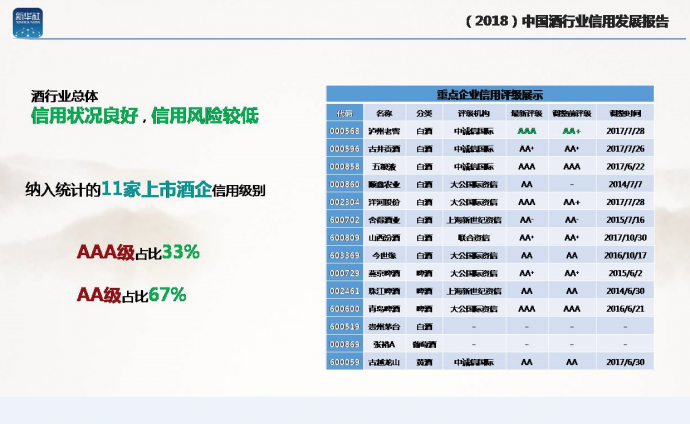Click the green '33%' figure
690x424 pixels.
[x=180, y=252]
